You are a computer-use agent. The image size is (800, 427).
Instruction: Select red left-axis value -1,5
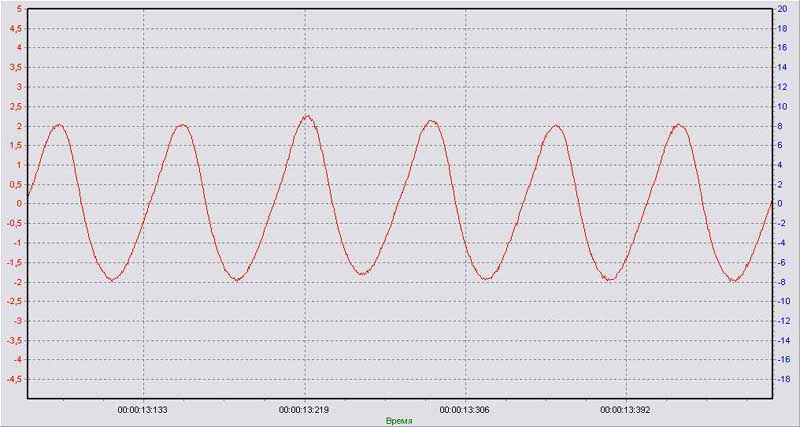[x=14, y=263]
